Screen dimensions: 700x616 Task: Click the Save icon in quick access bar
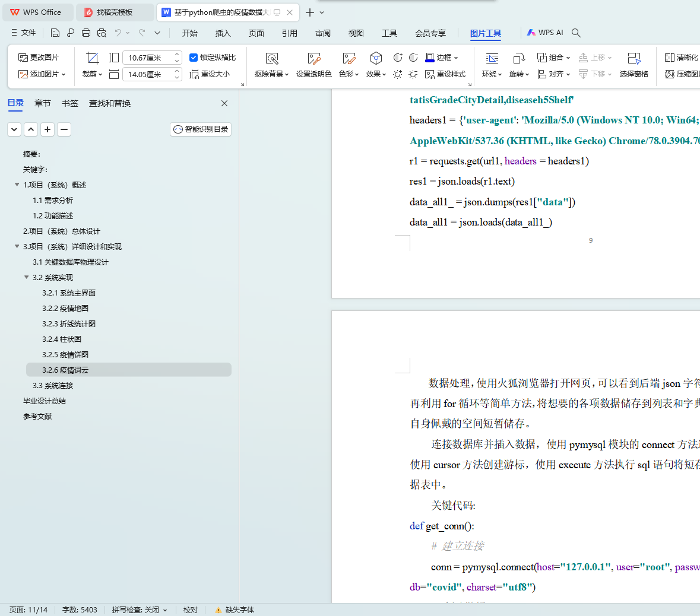point(55,33)
